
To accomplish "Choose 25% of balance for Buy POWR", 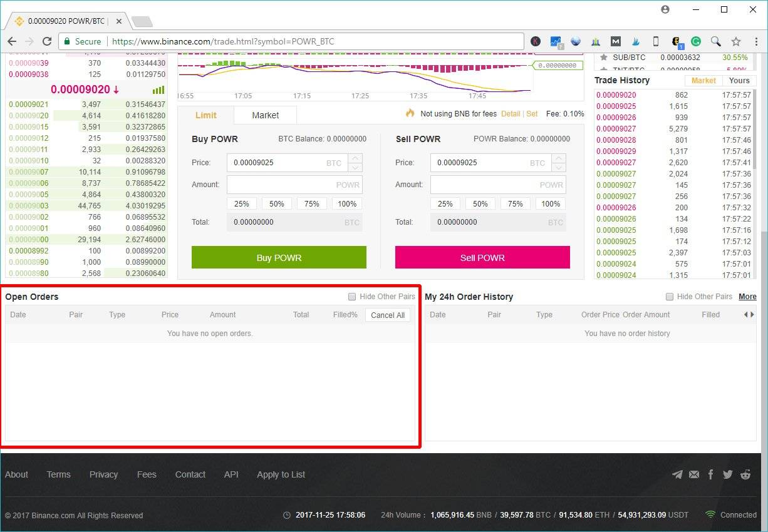I will point(242,204).
